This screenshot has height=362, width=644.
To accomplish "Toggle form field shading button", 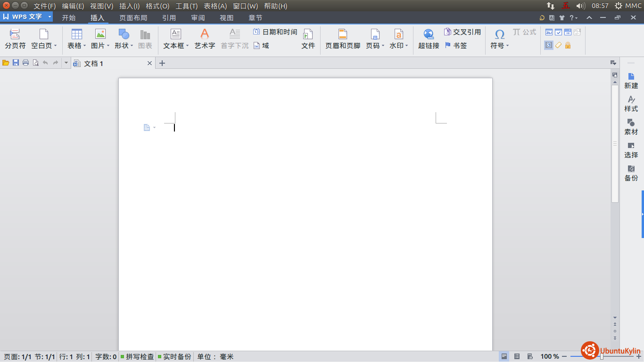I will coord(549,45).
